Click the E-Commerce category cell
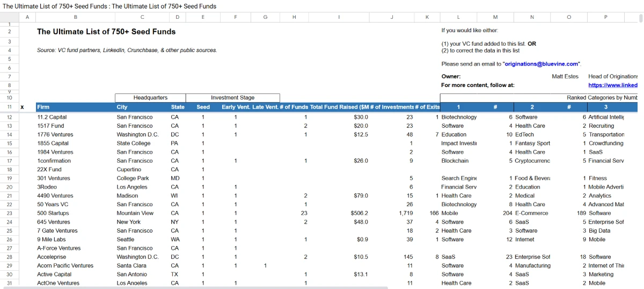The height and width of the screenshot is (289, 644). click(x=532, y=213)
